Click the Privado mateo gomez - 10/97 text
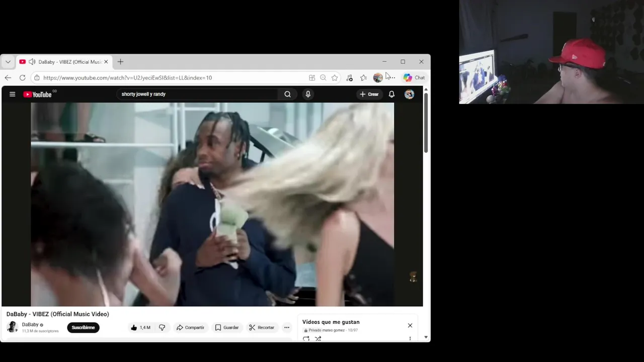This screenshot has width=644, height=362. [333, 330]
